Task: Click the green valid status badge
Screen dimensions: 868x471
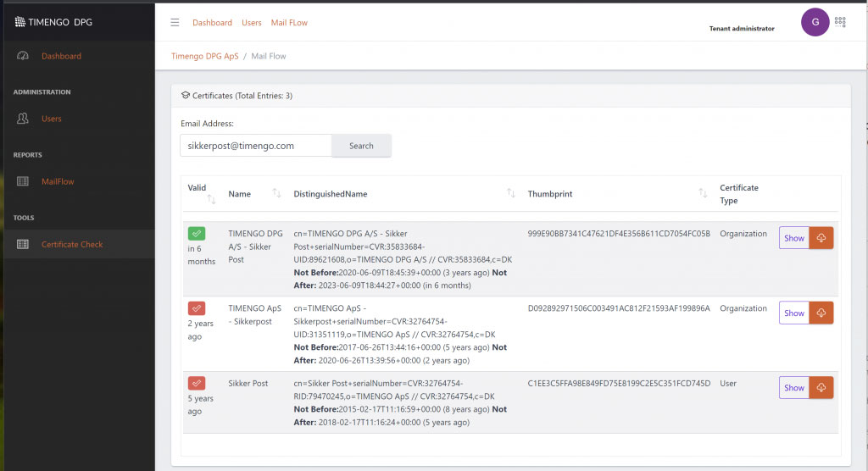Action: click(x=197, y=234)
